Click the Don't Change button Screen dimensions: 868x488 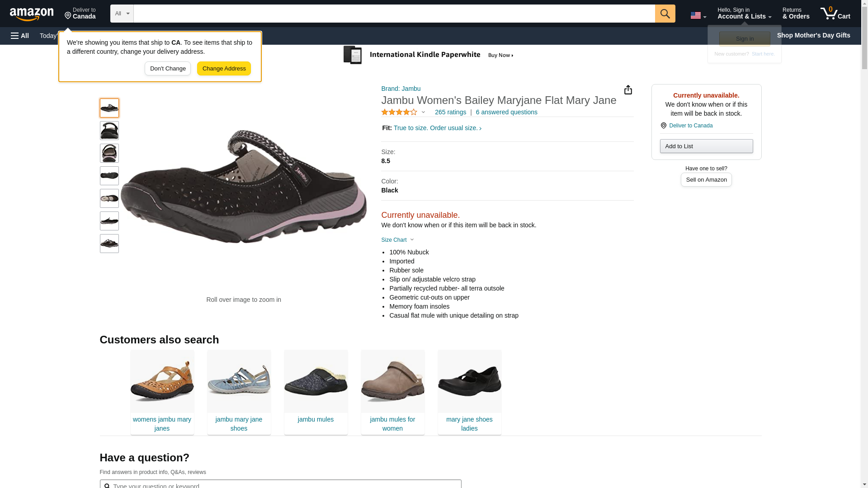(168, 69)
